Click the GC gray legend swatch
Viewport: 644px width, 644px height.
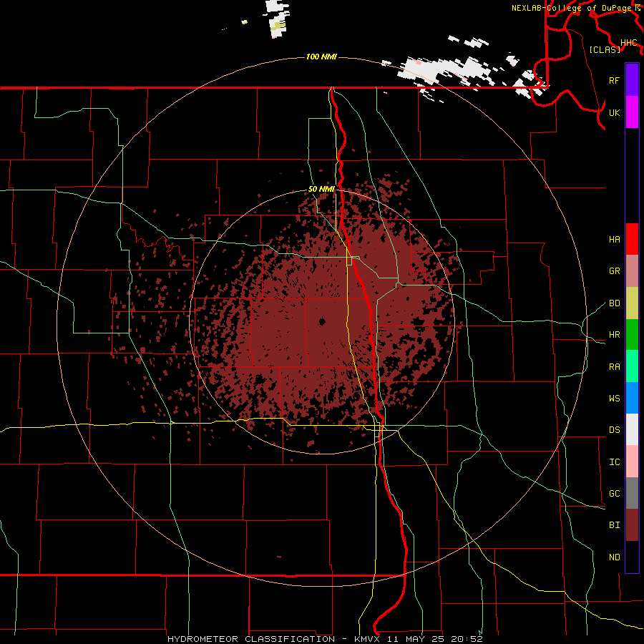point(632,493)
